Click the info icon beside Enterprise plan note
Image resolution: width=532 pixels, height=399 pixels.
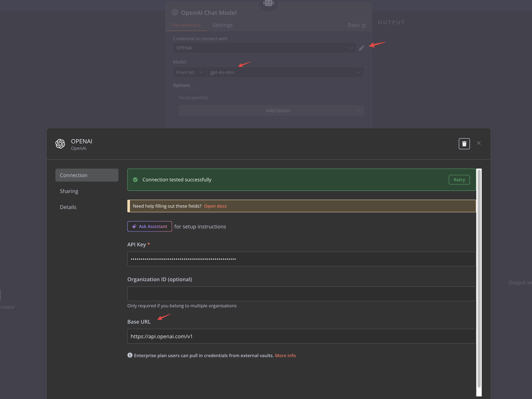pos(130,355)
